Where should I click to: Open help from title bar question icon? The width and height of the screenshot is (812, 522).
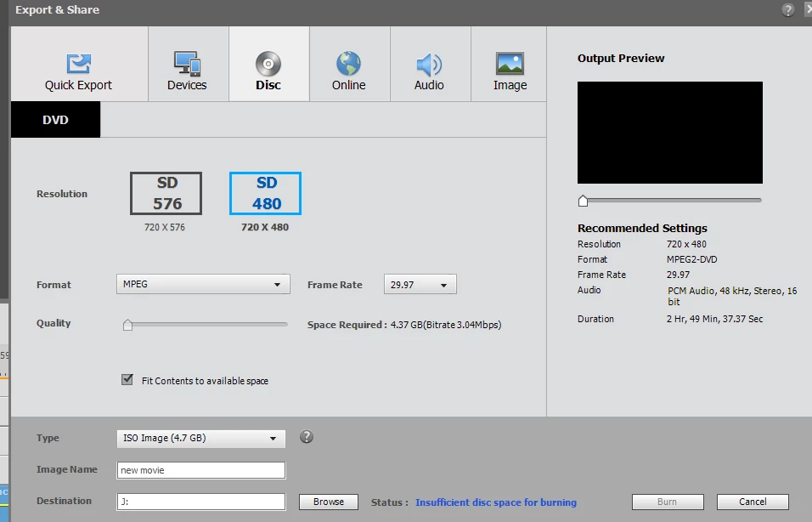(x=787, y=10)
